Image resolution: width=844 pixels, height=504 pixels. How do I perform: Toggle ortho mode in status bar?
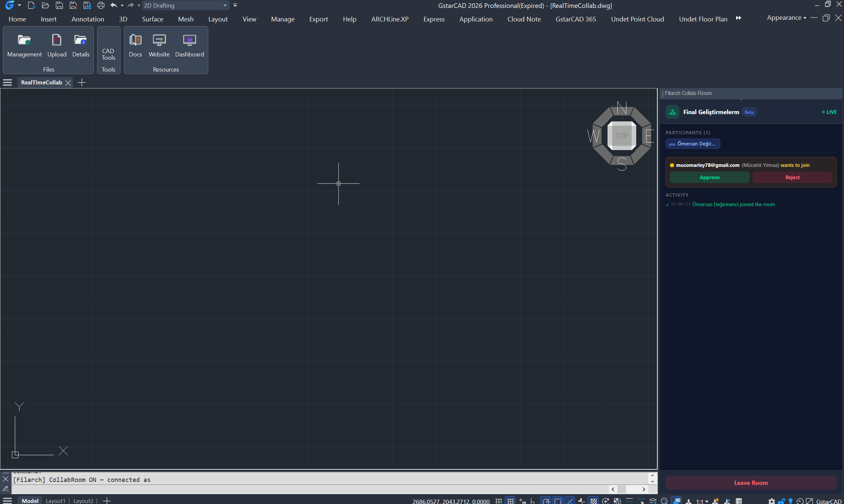pyautogui.click(x=533, y=501)
